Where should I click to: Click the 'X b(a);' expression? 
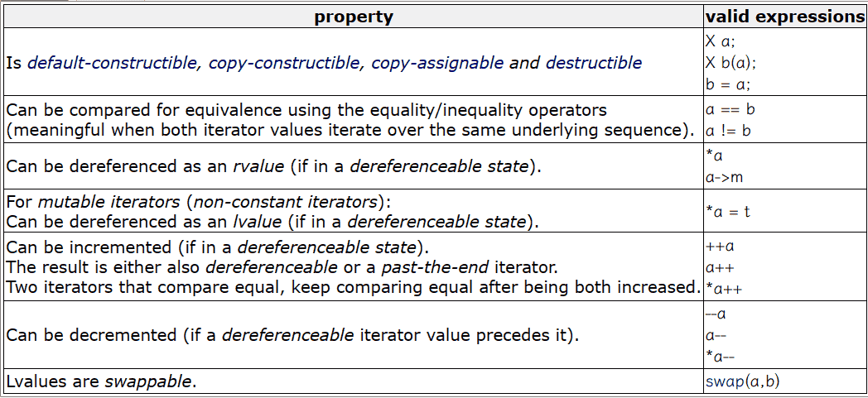[x=731, y=62]
